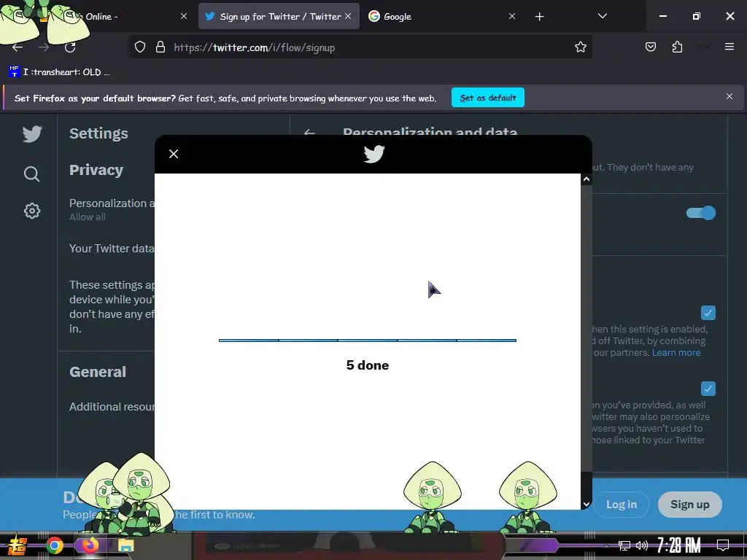The height and width of the screenshot is (560, 747).
Task: Close the Google tab
Action: 511,16
